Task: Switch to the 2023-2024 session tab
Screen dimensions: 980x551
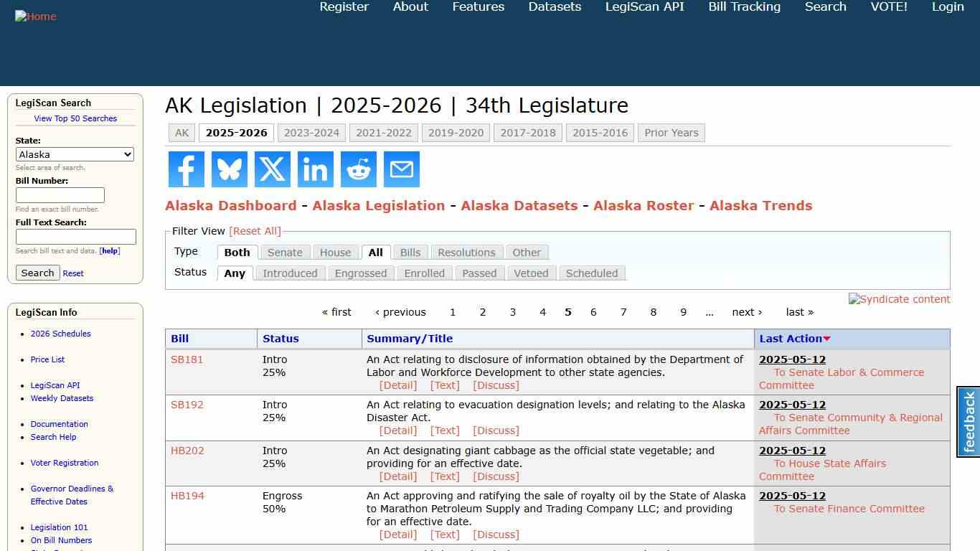Action: [x=311, y=132]
